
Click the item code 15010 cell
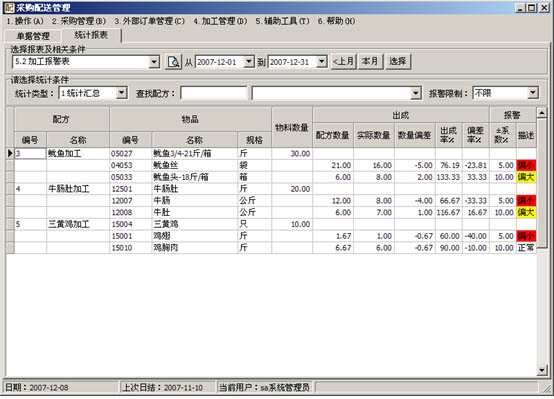coord(130,248)
